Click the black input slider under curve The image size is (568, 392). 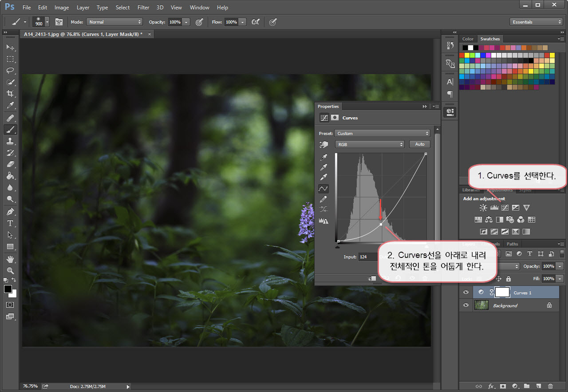(338, 245)
